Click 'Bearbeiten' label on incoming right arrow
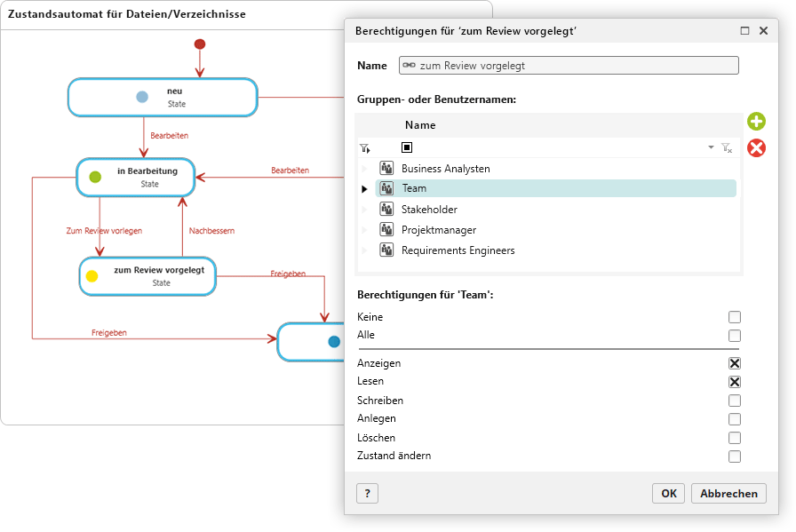This screenshot has height=532, width=796. click(290, 170)
